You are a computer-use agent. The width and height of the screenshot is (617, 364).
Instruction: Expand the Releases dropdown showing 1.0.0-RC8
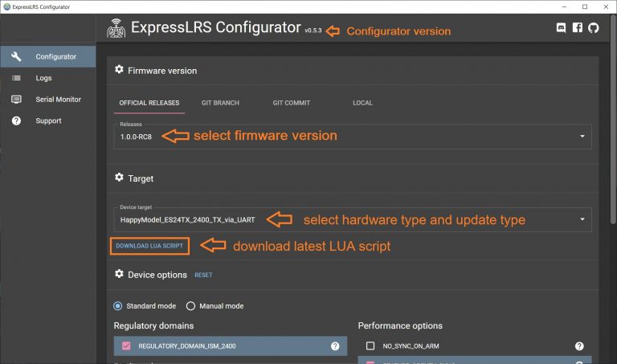click(353, 137)
